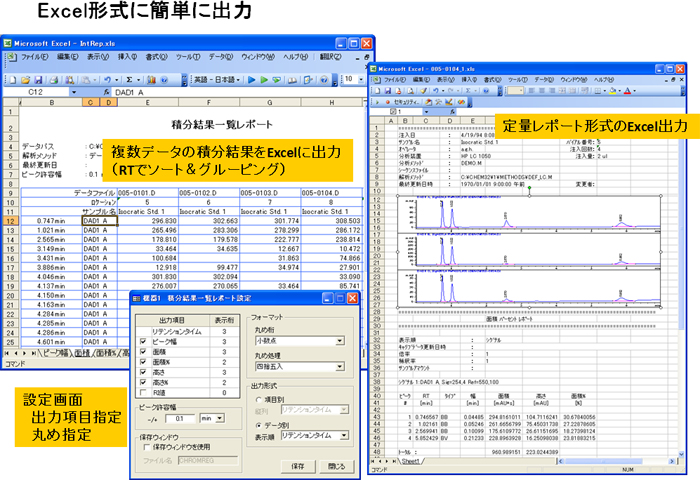The image size is (700, 480).
Task: Toggle ピーク幅 checkbox in settings dialog
Action: tap(143, 342)
